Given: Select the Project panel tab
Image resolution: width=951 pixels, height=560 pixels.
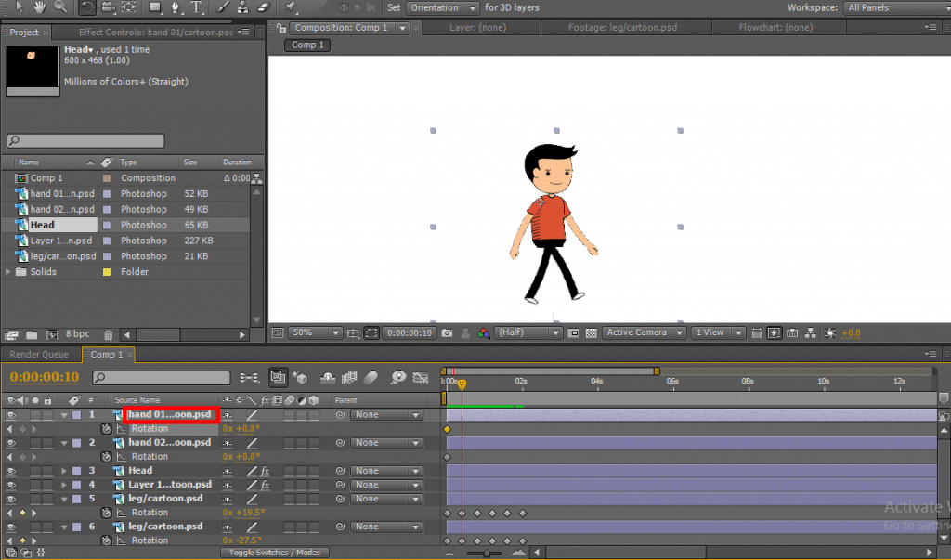Looking at the screenshot, I should pos(25,32).
